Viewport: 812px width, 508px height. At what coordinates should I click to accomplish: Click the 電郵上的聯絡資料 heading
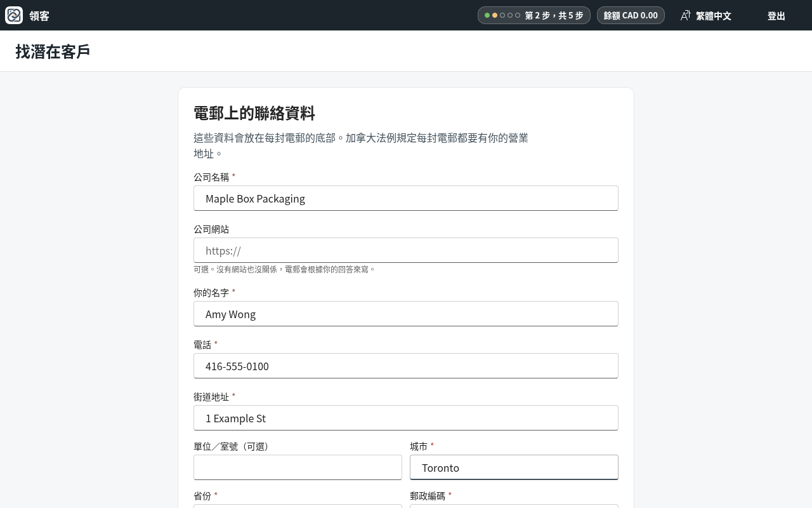point(254,114)
